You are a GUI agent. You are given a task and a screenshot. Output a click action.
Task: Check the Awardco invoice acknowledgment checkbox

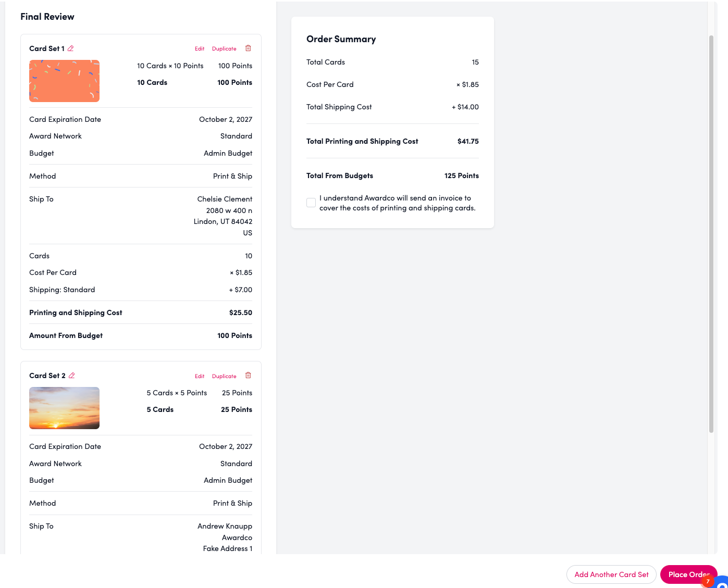click(311, 203)
